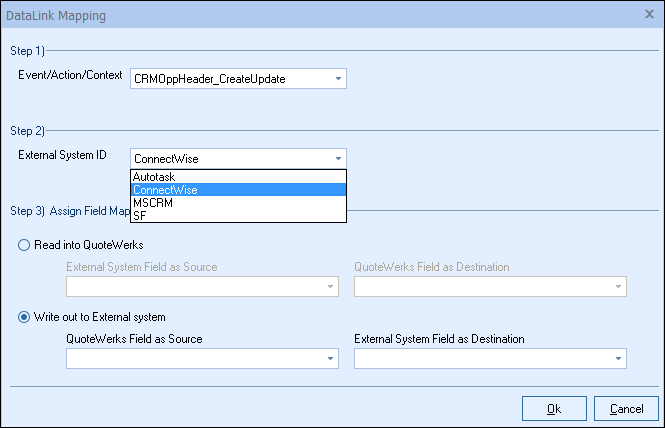Expand the QuoteWerks Field as Source arrow

tap(330, 359)
